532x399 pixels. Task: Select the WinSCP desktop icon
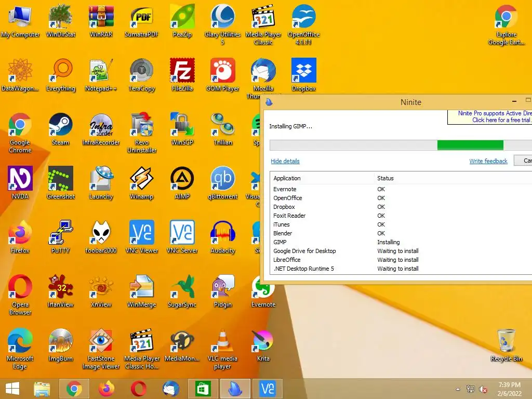point(182,129)
